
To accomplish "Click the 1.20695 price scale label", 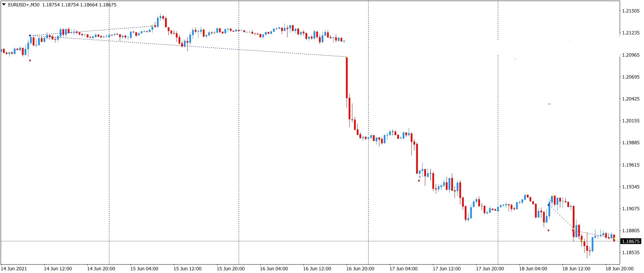I will pyautogui.click(x=630, y=77).
